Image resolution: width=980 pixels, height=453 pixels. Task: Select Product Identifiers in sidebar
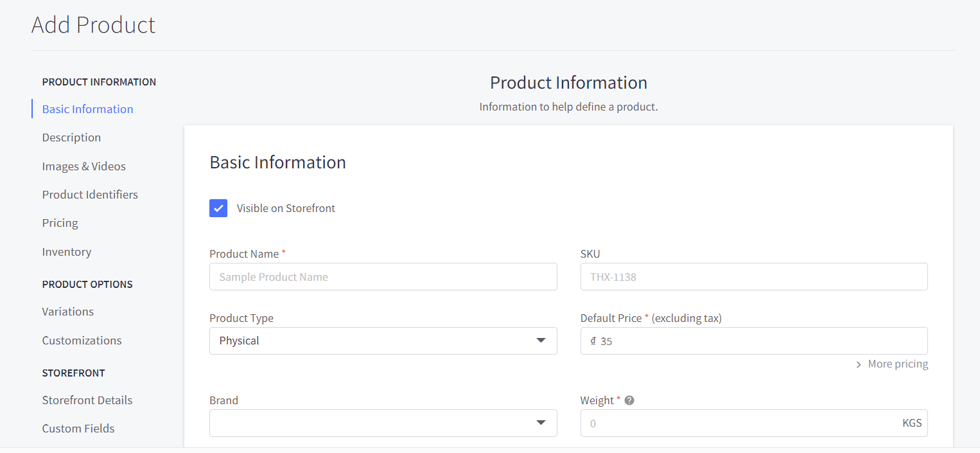tap(90, 195)
